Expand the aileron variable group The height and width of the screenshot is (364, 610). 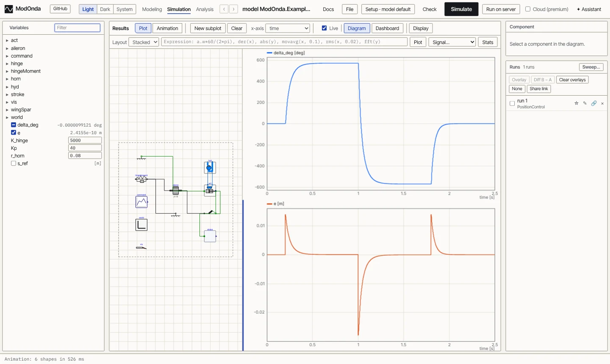point(7,48)
